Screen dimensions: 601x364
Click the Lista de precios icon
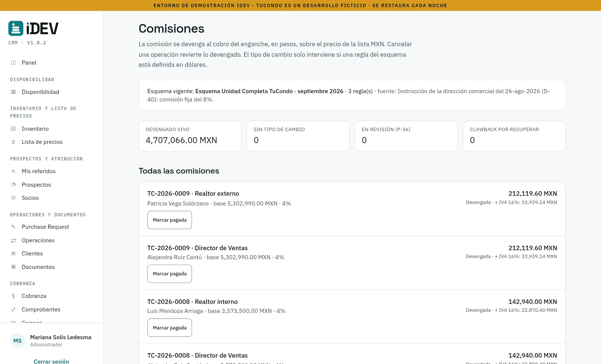pyautogui.click(x=14, y=142)
